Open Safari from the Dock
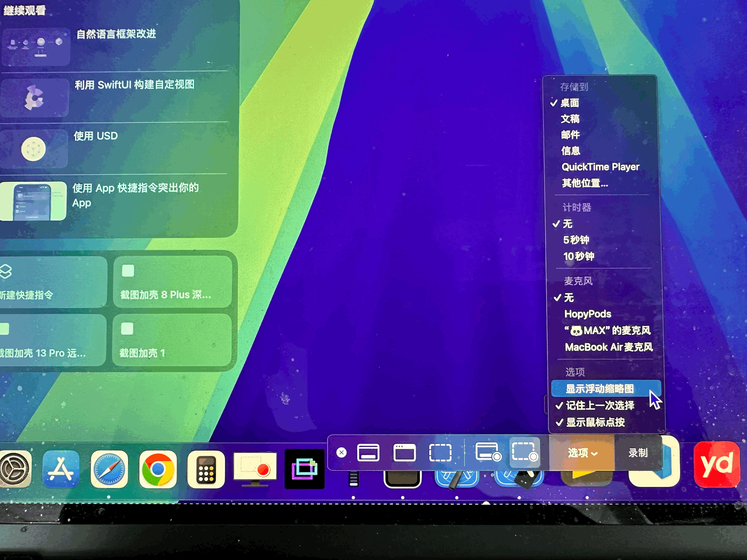747x560 pixels. tap(109, 469)
